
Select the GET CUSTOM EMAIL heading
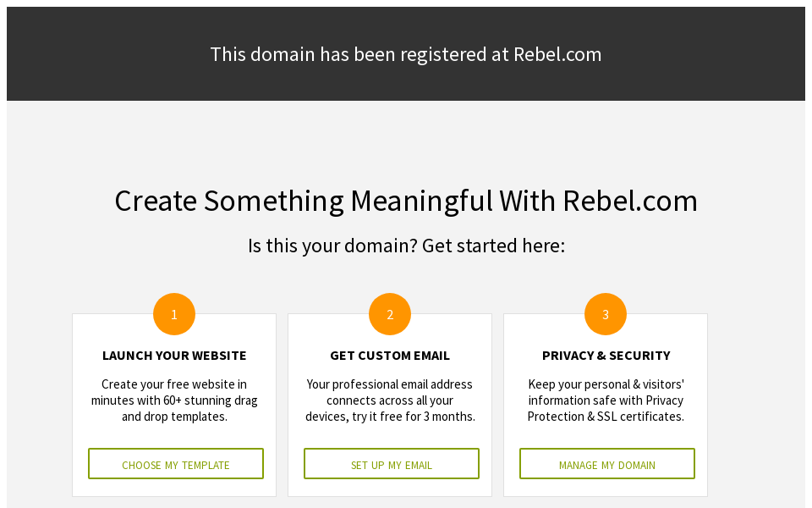(x=389, y=355)
